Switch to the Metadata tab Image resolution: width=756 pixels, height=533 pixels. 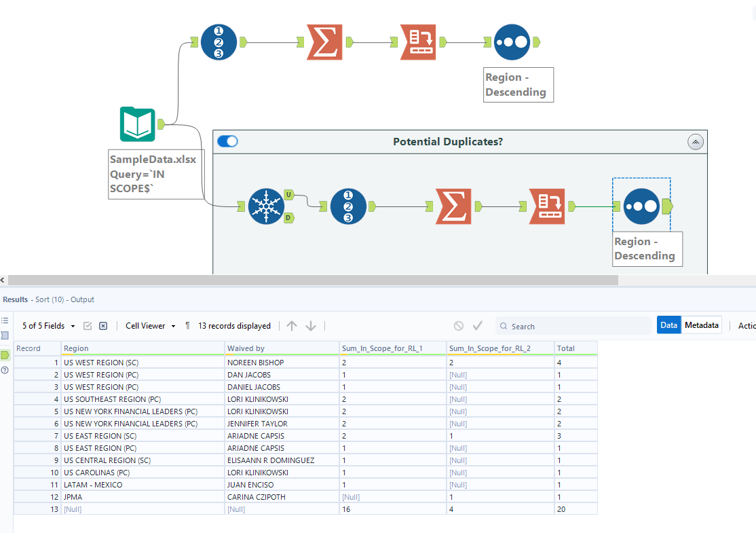click(701, 325)
